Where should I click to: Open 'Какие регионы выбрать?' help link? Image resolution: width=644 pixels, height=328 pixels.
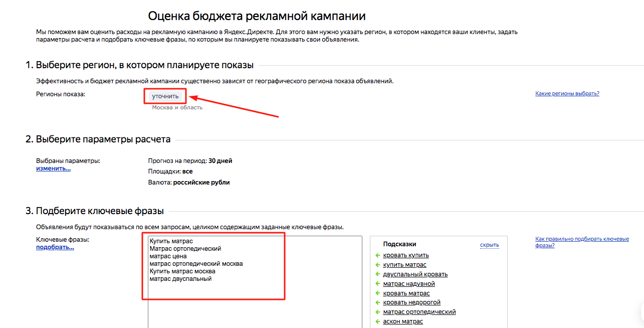point(567,94)
